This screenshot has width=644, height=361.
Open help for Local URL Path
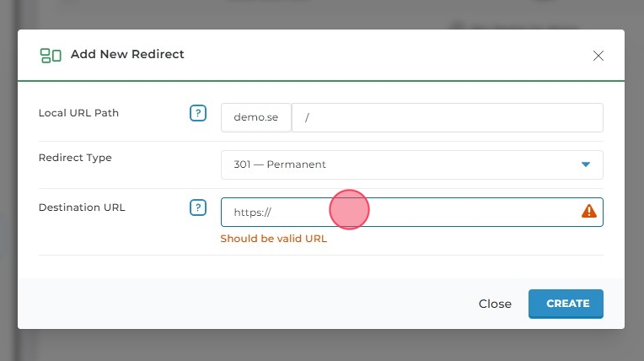pyautogui.click(x=198, y=113)
